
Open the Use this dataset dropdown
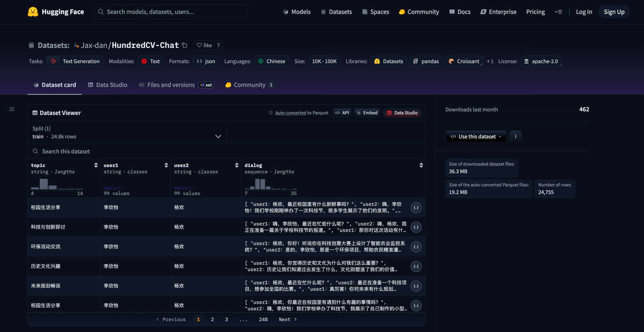pyautogui.click(x=476, y=137)
